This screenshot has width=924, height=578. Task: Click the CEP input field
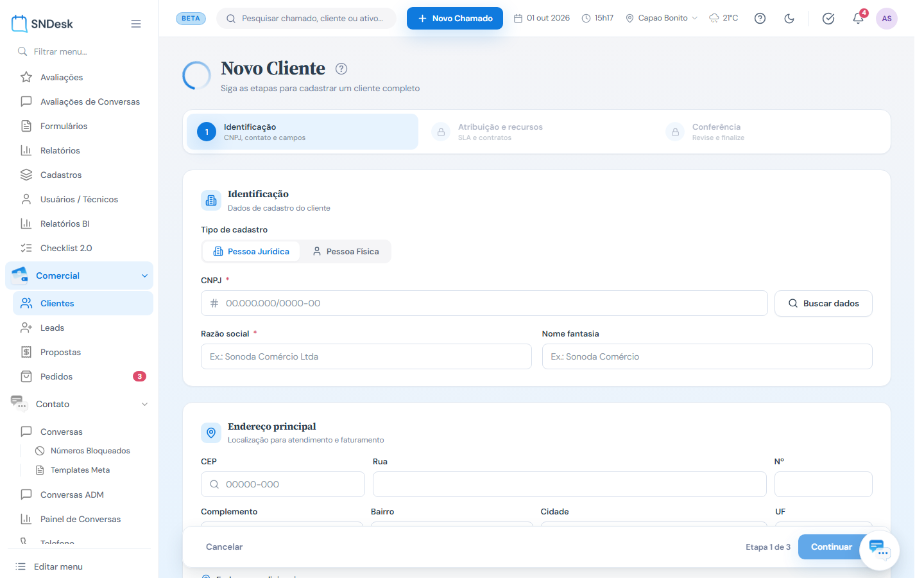[x=283, y=484]
